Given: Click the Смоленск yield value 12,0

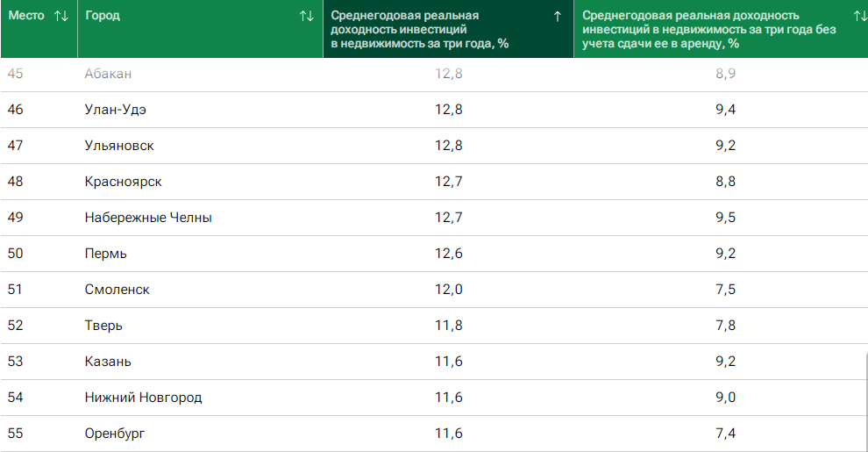Looking at the screenshot, I should point(448,290).
